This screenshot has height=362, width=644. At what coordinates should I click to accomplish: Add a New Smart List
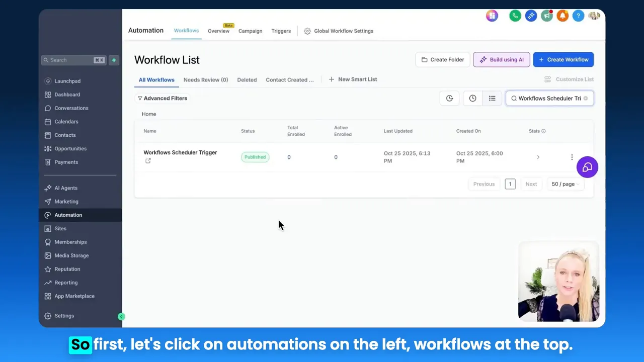tap(353, 79)
